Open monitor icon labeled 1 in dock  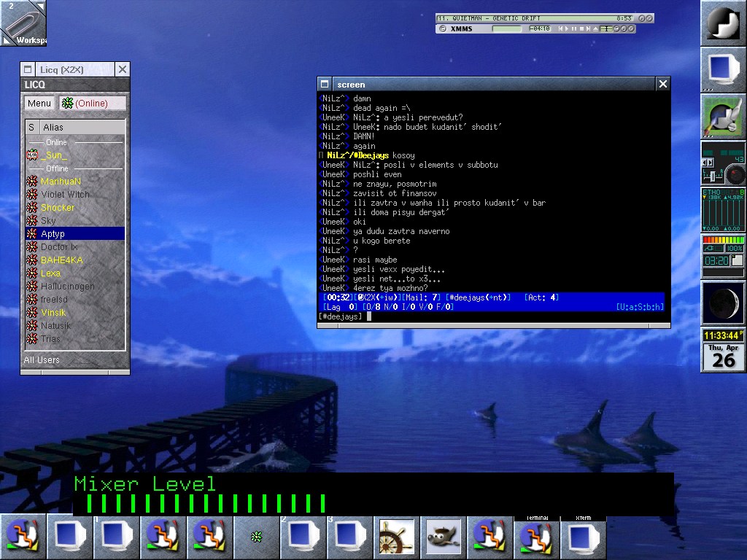coord(116,537)
